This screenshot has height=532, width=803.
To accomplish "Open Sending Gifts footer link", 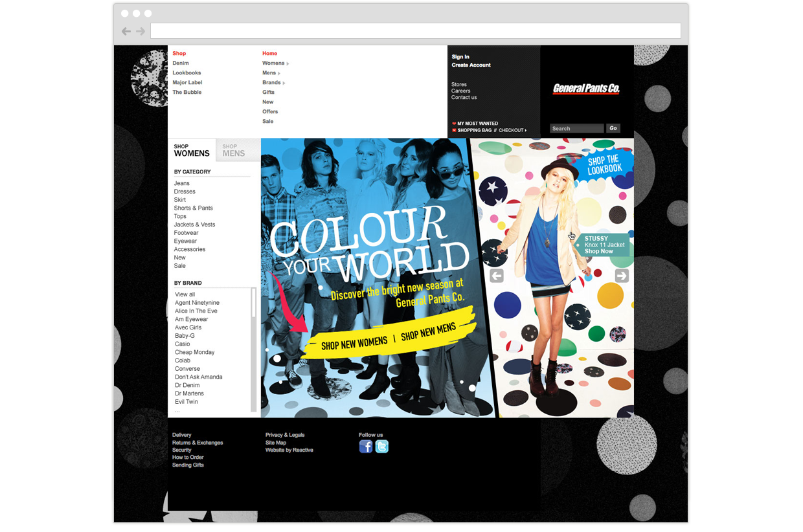I will (188, 465).
